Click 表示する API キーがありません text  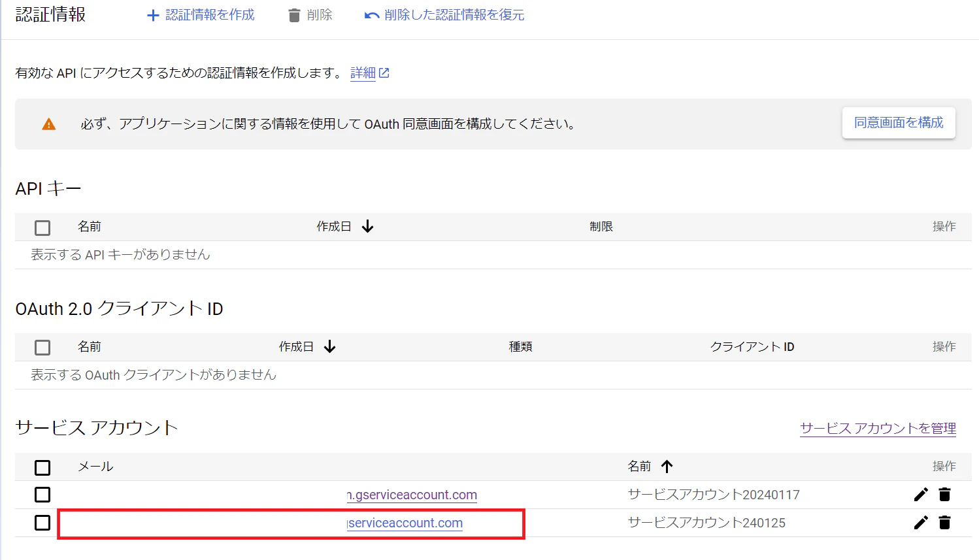pos(120,255)
